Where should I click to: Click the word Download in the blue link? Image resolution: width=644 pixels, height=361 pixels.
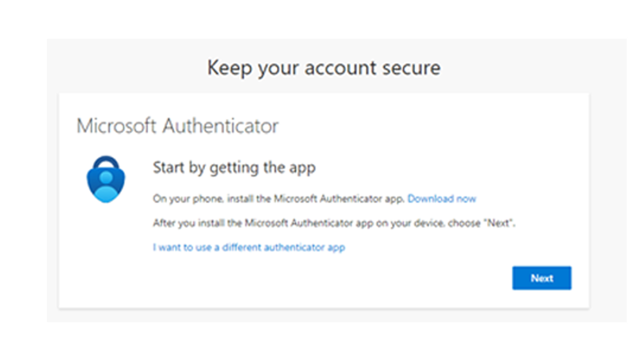pyautogui.click(x=430, y=199)
